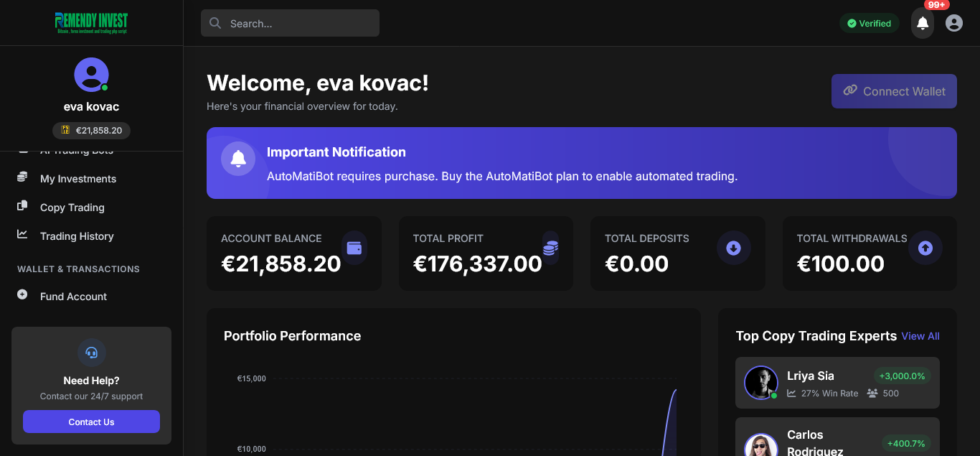
Task: Click the headset support icon in sidebar
Action: 92,353
